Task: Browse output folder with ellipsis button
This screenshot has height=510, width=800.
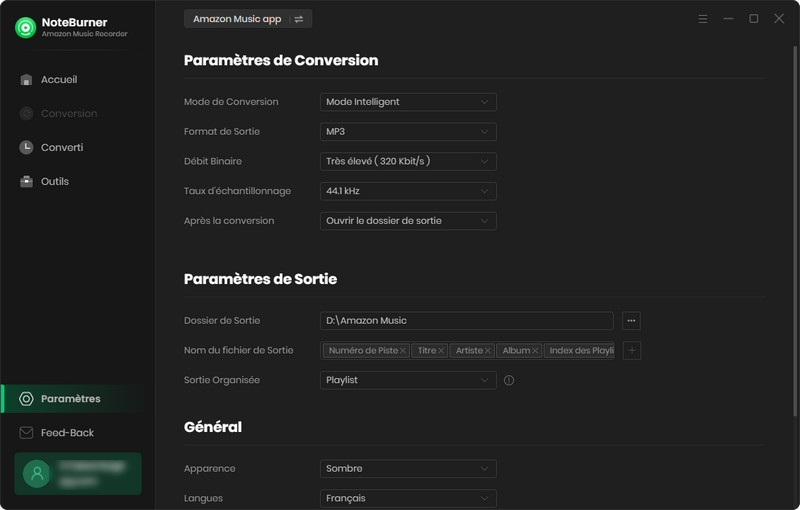Action: click(632, 321)
